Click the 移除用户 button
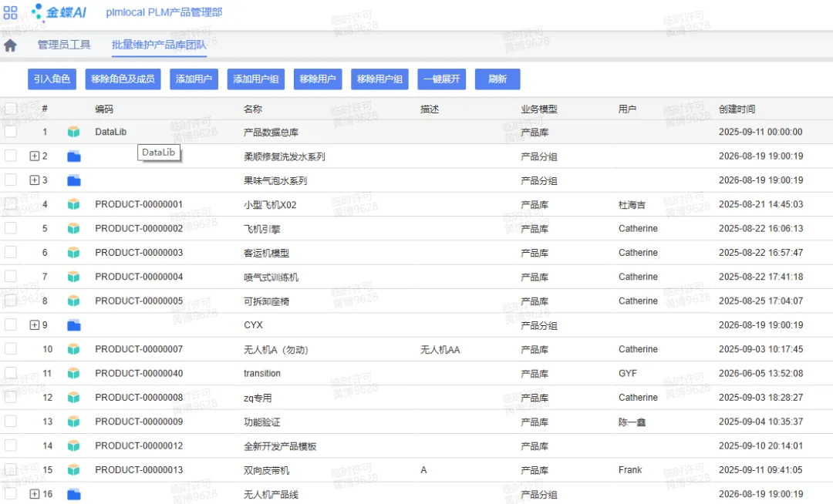This screenshot has height=504, width=833. pyautogui.click(x=318, y=79)
